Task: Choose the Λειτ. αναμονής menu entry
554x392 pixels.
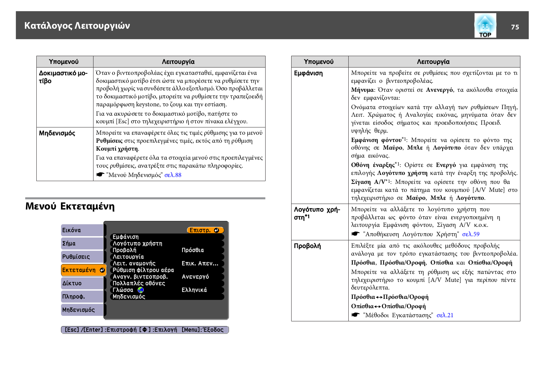Action: (167, 263)
